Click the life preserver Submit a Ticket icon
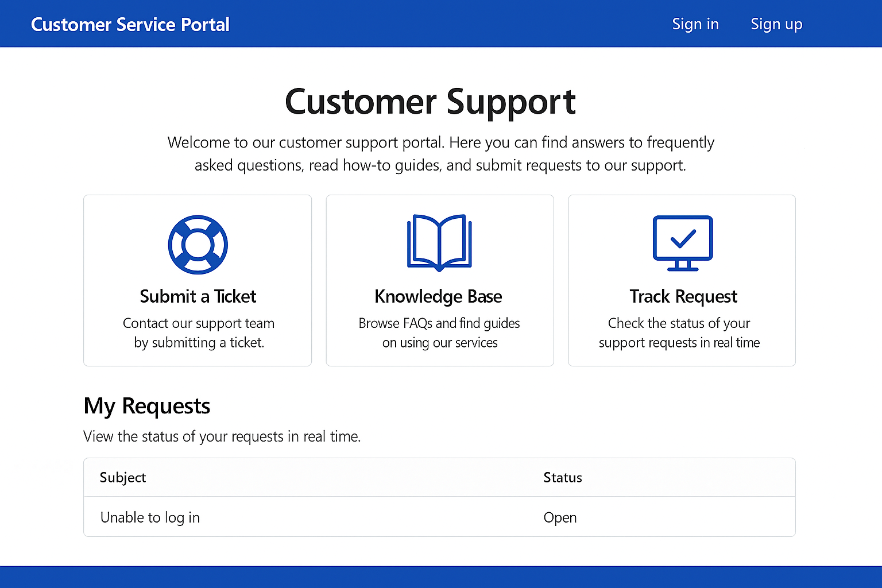Screen dimensions: 882x588 198,243
